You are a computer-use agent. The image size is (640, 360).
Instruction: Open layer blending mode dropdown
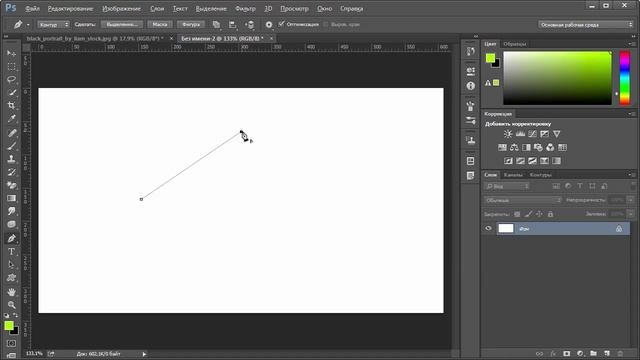pyautogui.click(x=523, y=200)
